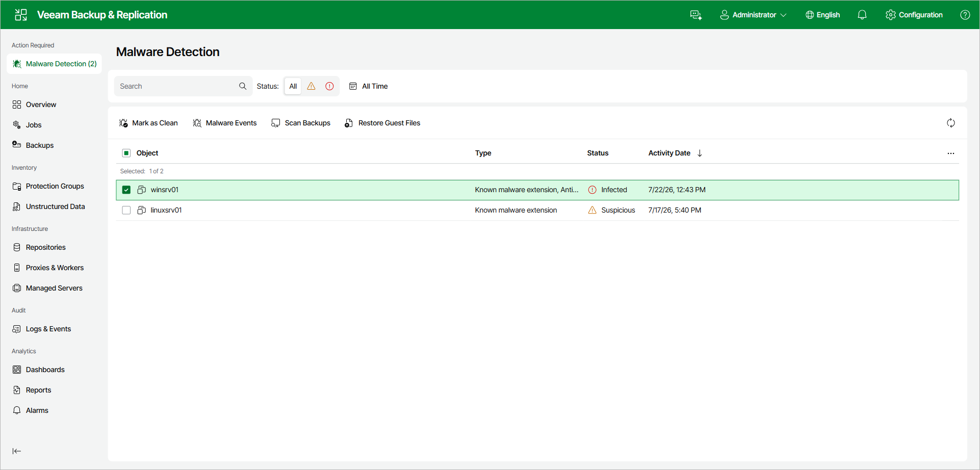
Task: Click the winsrv01 machine icon
Action: pos(142,190)
